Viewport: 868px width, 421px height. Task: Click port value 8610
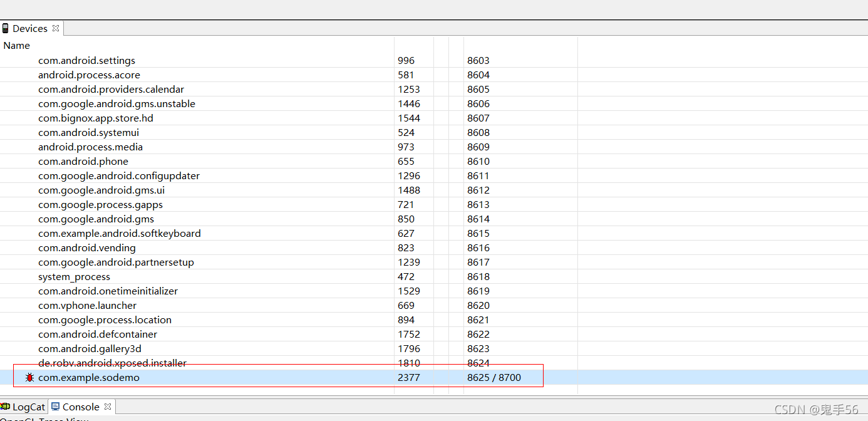click(478, 162)
